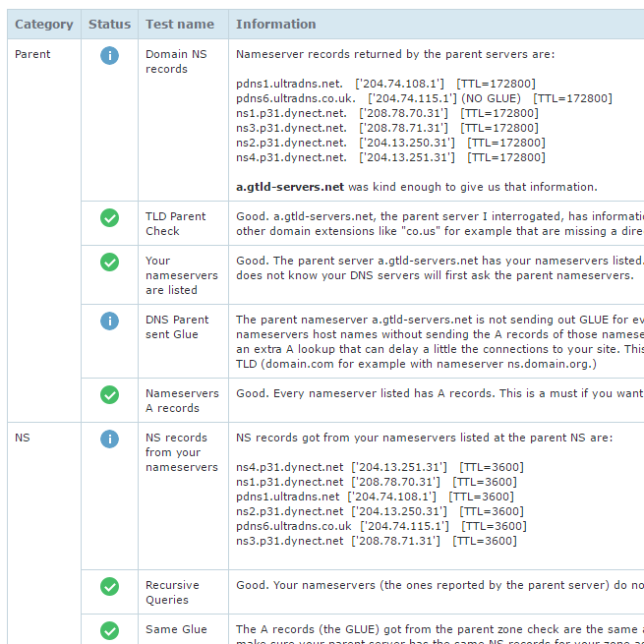644x644 pixels.
Task: Click the info icon for DNS Parent sent Glue
Action: pos(110,321)
